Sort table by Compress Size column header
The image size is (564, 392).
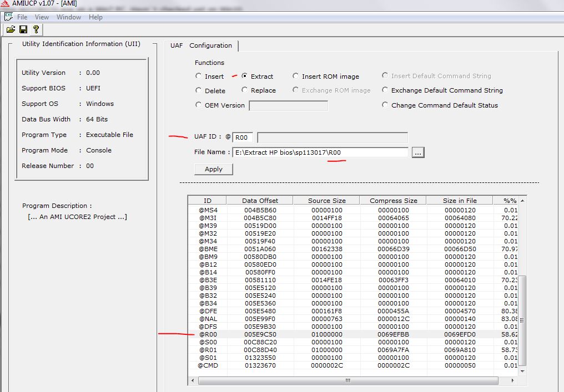tap(393, 201)
